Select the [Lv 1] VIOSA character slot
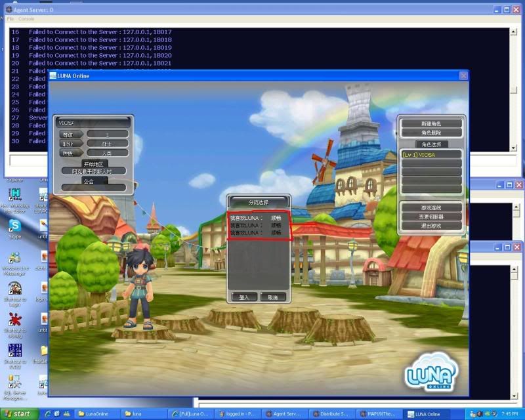 coord(430,155)
